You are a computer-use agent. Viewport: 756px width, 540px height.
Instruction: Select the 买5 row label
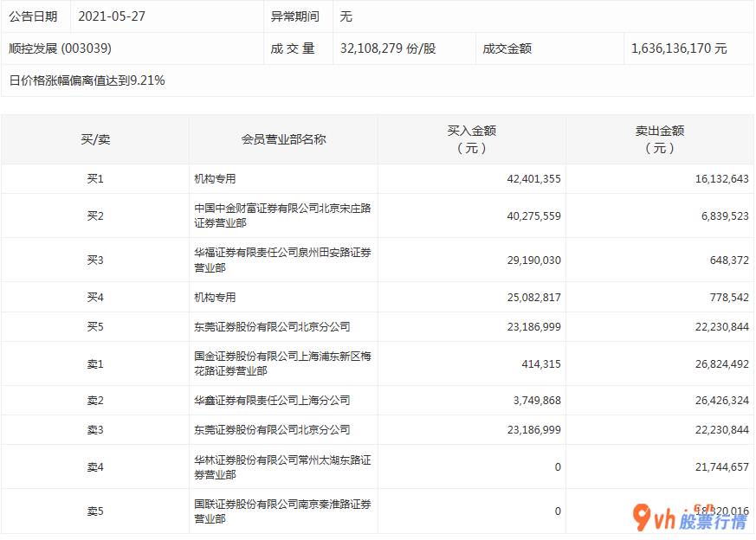click(95, 326)
